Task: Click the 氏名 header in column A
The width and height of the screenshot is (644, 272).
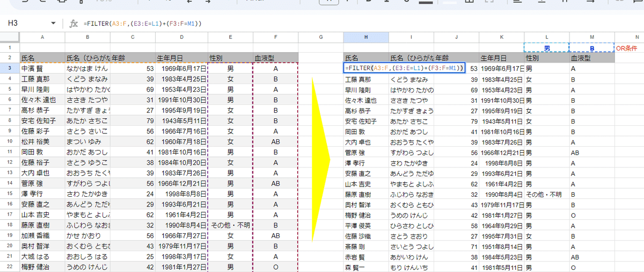Action: [x=27, y=58]
